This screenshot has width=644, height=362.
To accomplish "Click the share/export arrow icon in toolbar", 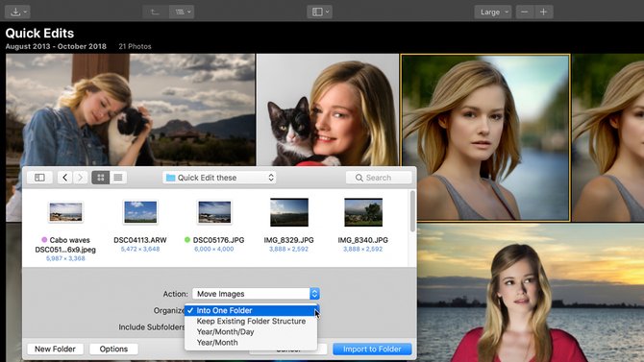I will 155,12.
